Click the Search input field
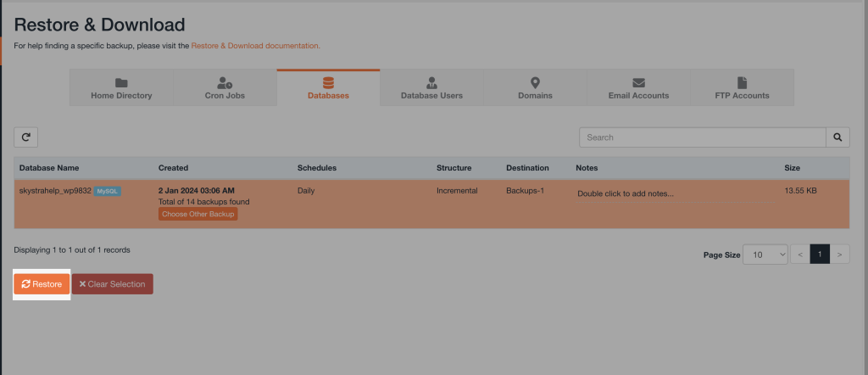 coord(702,137)
